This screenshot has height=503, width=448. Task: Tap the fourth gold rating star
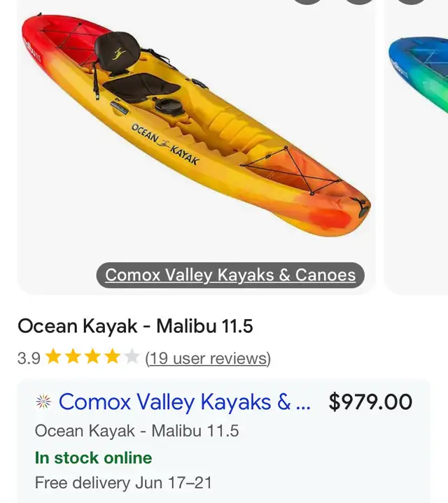(112, 357)
